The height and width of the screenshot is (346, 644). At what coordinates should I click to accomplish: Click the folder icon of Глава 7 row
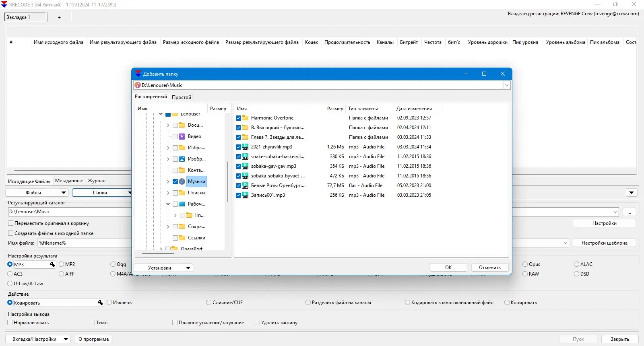point(245,137)
